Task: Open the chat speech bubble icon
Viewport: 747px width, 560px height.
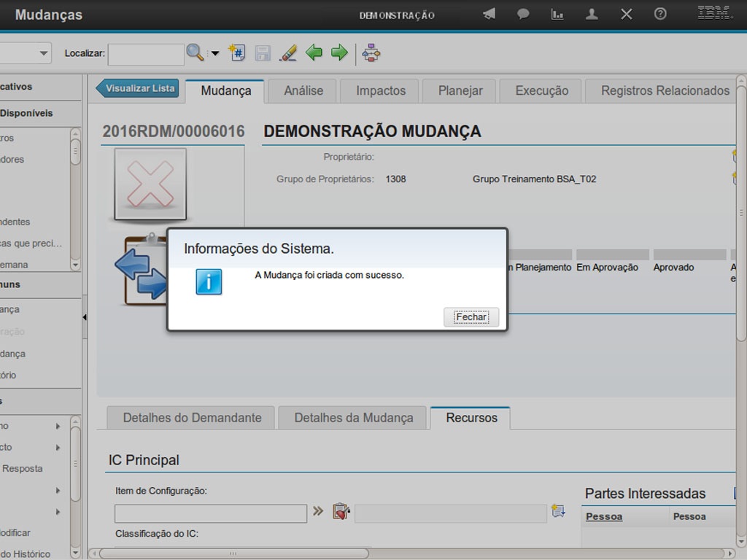Action: pos(523,14)
